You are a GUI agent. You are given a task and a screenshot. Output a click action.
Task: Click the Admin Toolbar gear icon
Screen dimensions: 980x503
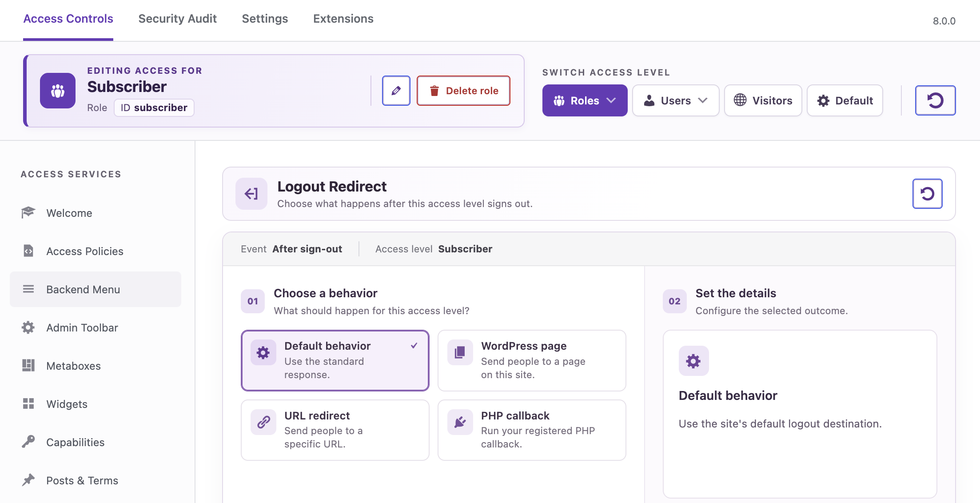click(28, 327)
